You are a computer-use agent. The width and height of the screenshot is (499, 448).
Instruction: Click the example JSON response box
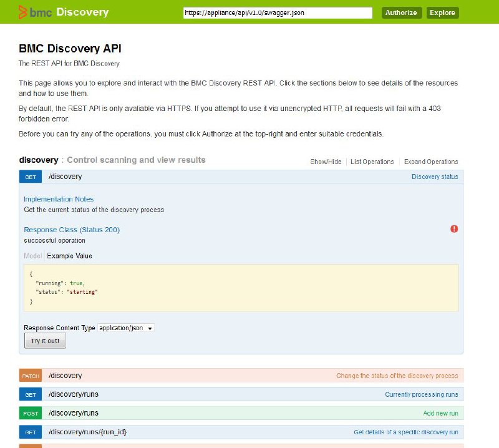click(x=241, y=288)
